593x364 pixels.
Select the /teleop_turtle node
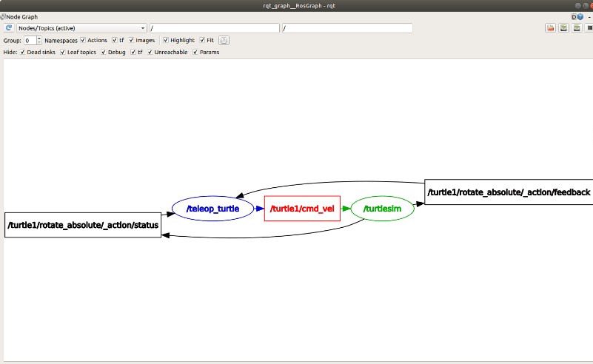[212, 209]
